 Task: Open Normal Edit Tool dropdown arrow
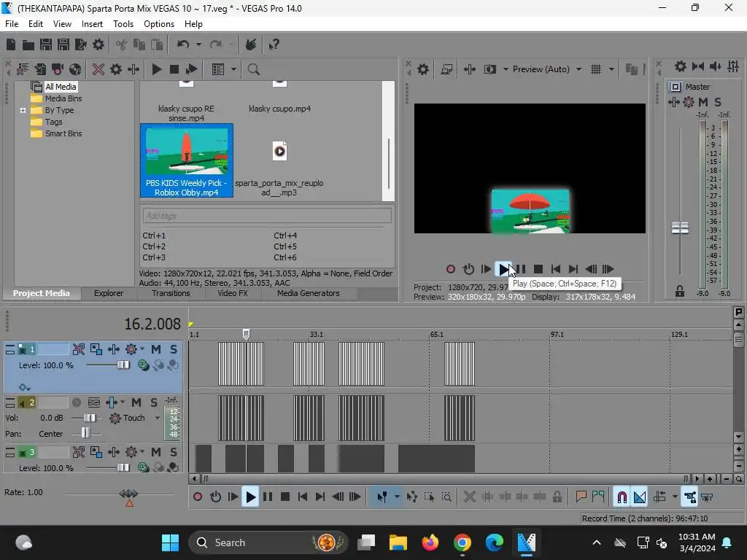coord(397,497)
